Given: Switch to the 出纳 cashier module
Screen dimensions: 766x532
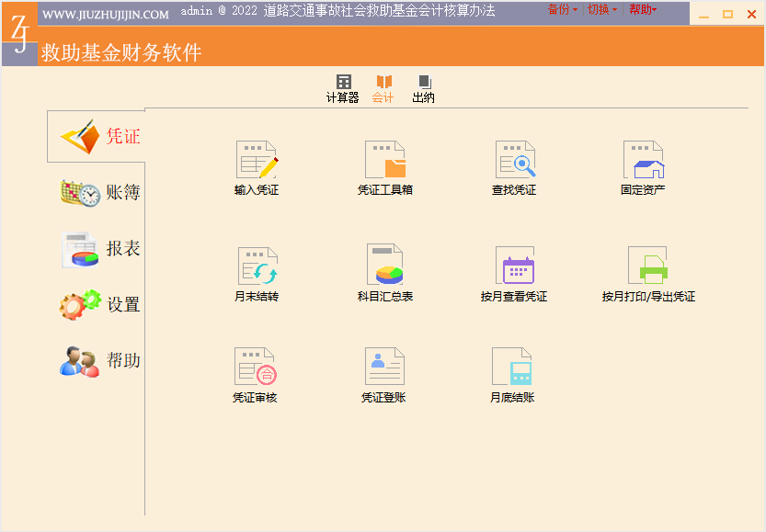Looking at the screenshot, I should coord(424,88).
